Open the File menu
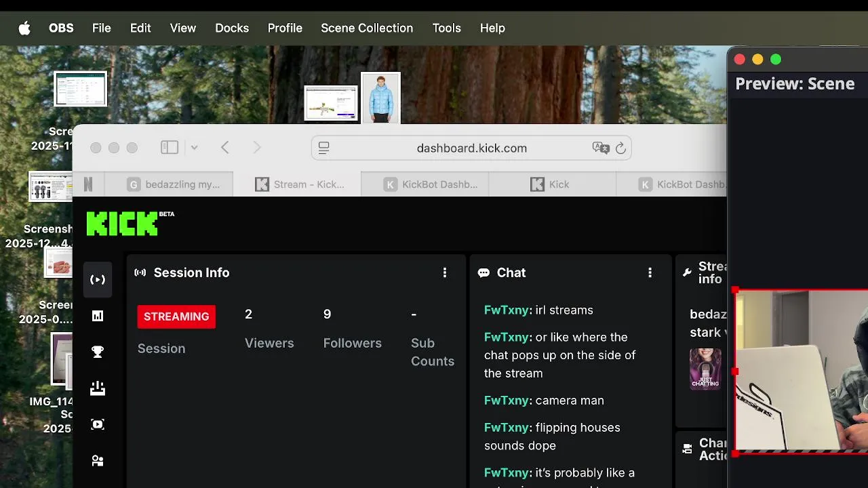The image size is (868, 488). (x=102, y=28)
